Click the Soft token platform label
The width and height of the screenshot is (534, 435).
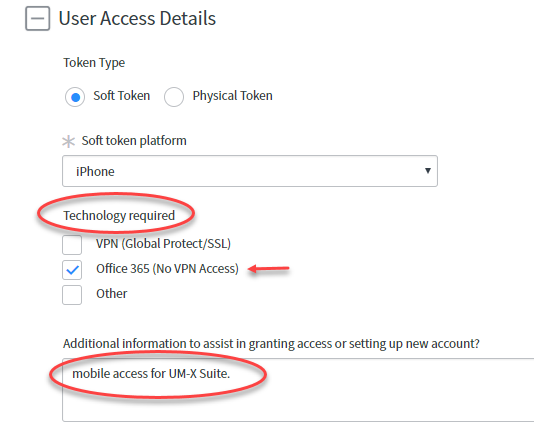tap(134, 141)
